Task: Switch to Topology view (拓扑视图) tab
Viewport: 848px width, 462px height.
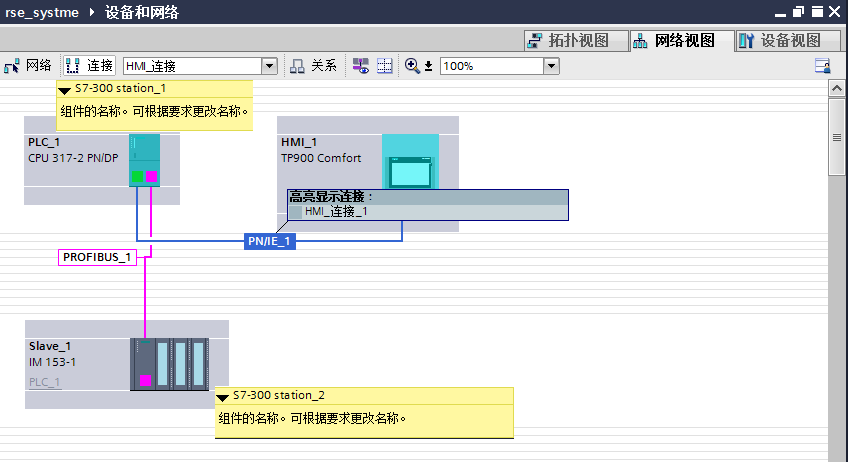Action: (x=576, y=41)
